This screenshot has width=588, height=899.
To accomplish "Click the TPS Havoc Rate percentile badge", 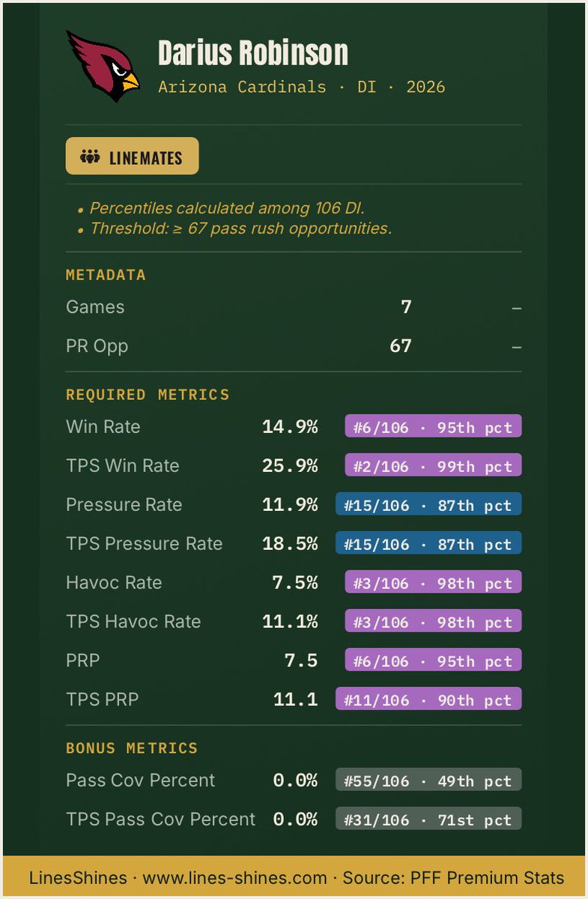I will point(433,622).
